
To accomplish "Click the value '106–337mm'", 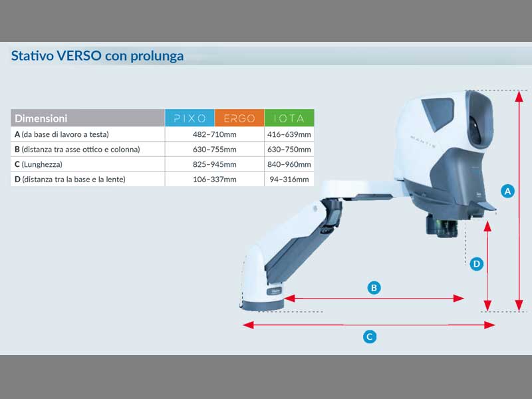I will [214, 179].
